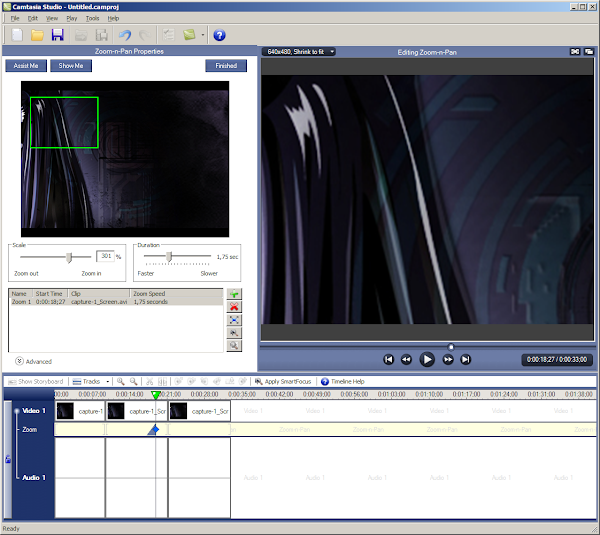Toggle the lock icon on timeline tracks
This screenshot has width=600, height=535.
tap(8, 460)
